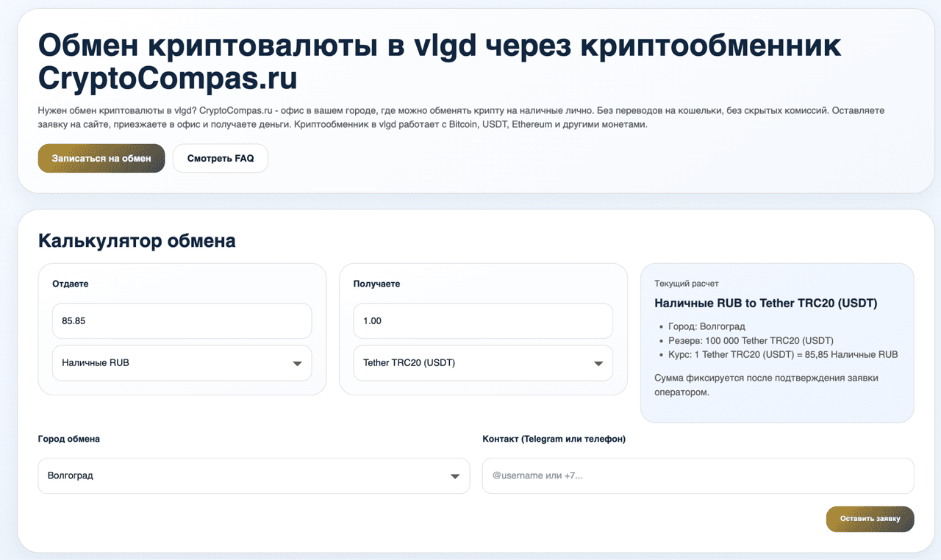Click the "Текущий расчет" caption
Screen dimensions: 941x560
click(x=687, y=283)
